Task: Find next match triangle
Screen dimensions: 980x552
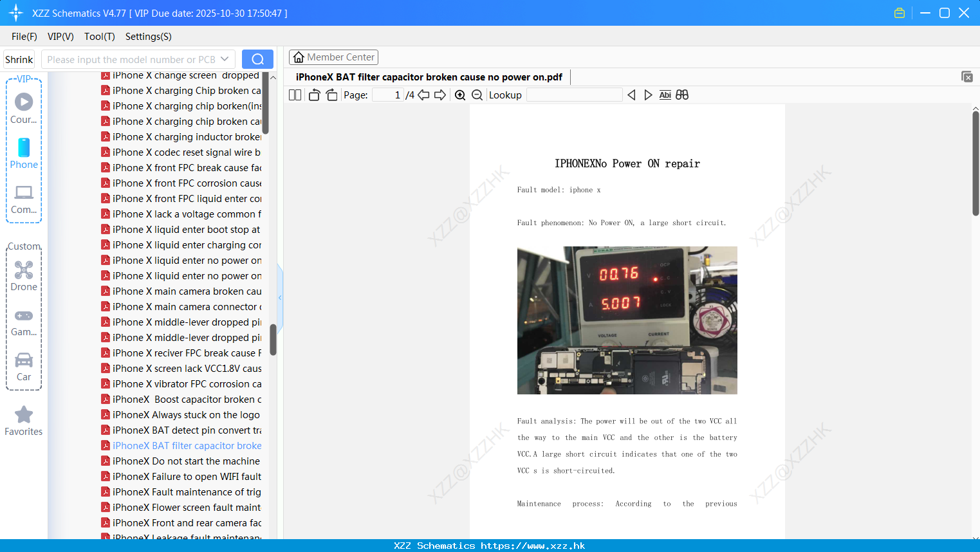Action: 648,95
